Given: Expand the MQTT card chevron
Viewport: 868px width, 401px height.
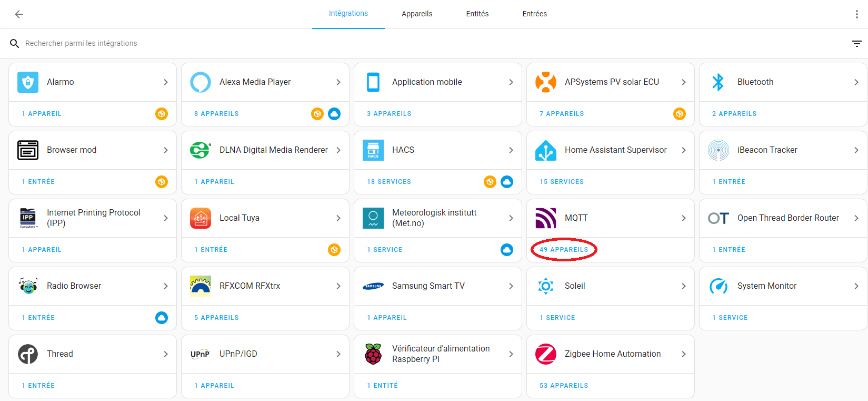Looking at the screenshot, I should 684,218.
